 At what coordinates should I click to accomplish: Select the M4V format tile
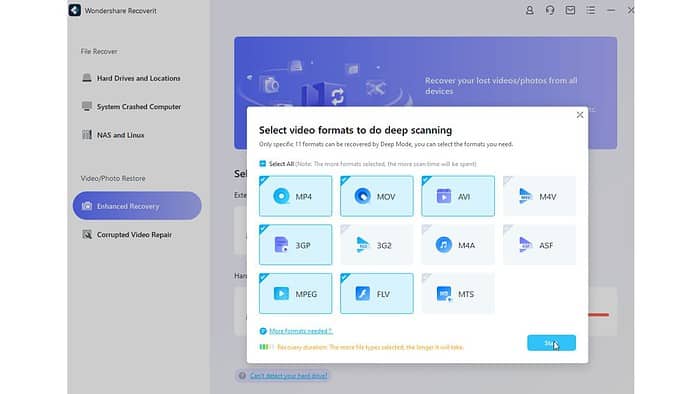click(539, 196)
